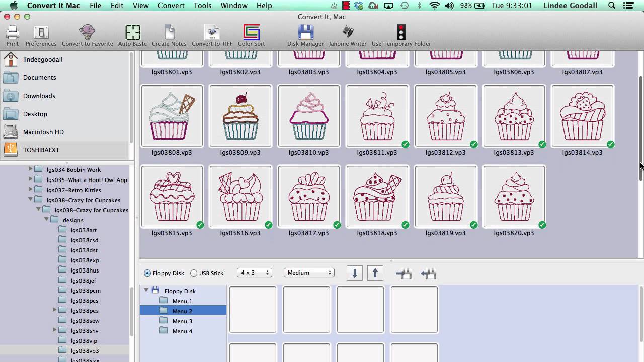Select the USB Stick radio button
Image resolution: width=644 pixels, height=362 pixels.
pyautogui.click(x=194, y=273)
